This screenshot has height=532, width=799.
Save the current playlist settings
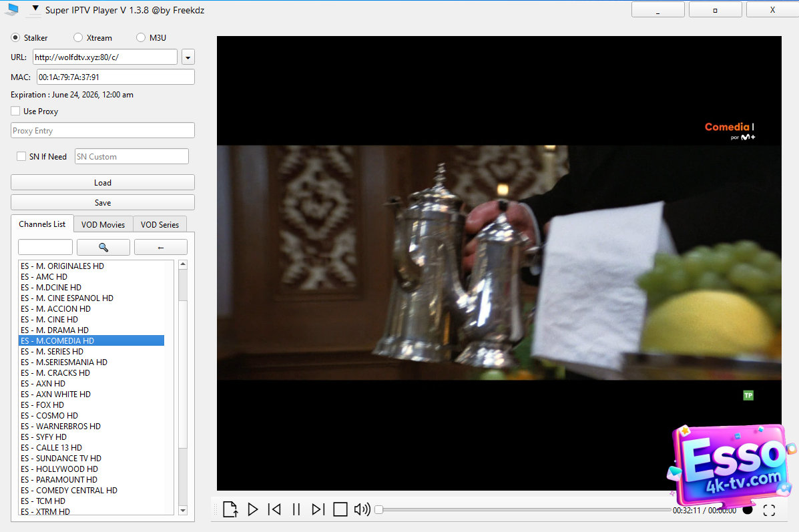102,202
